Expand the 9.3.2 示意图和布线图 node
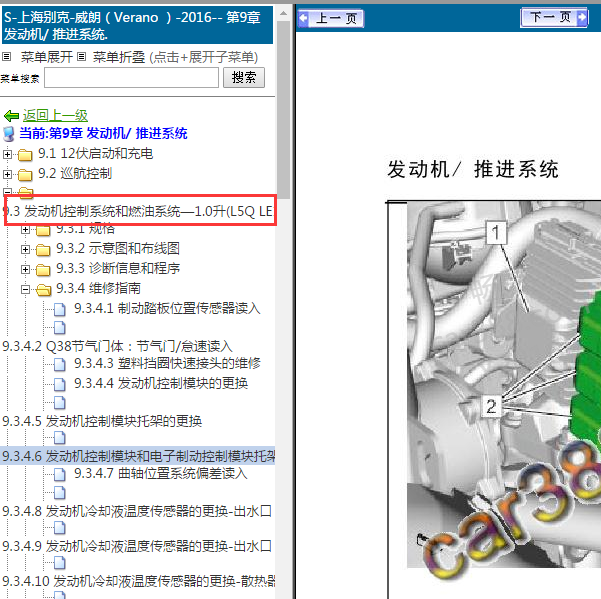The width and height of the screenshot is (601, 599). 25,249
